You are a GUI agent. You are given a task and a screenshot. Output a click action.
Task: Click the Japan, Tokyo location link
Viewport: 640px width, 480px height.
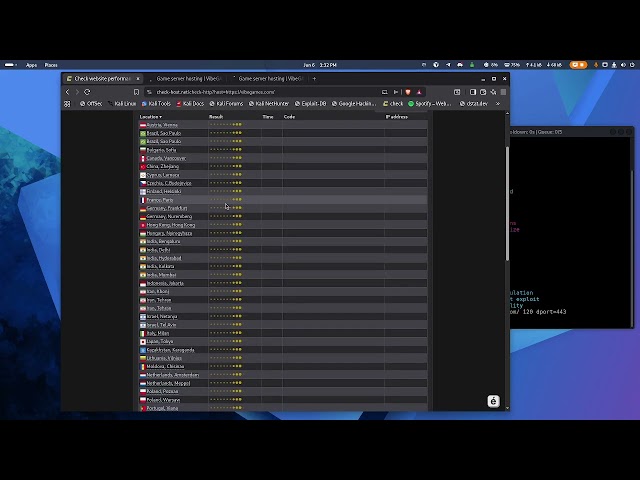click(x=160, y=341)
